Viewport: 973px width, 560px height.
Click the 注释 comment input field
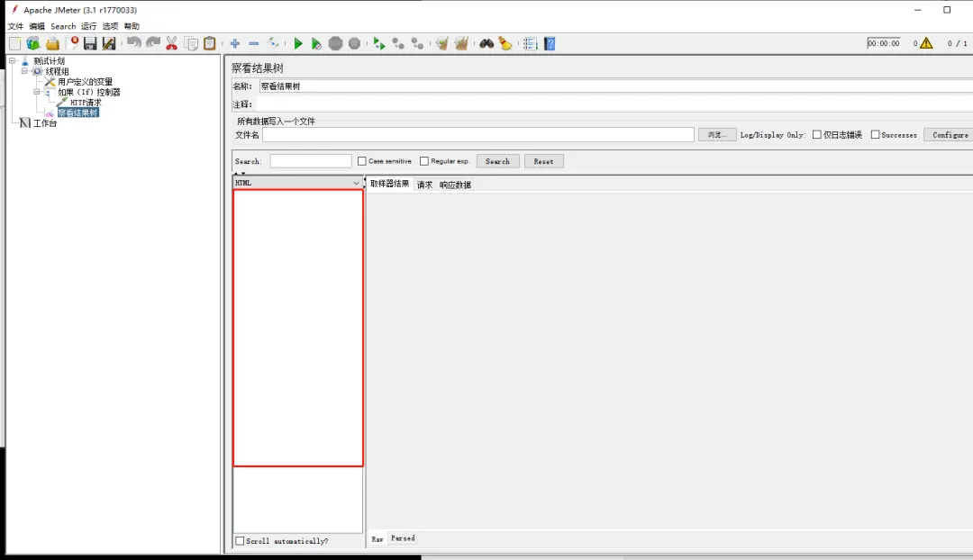pos(614,104)
